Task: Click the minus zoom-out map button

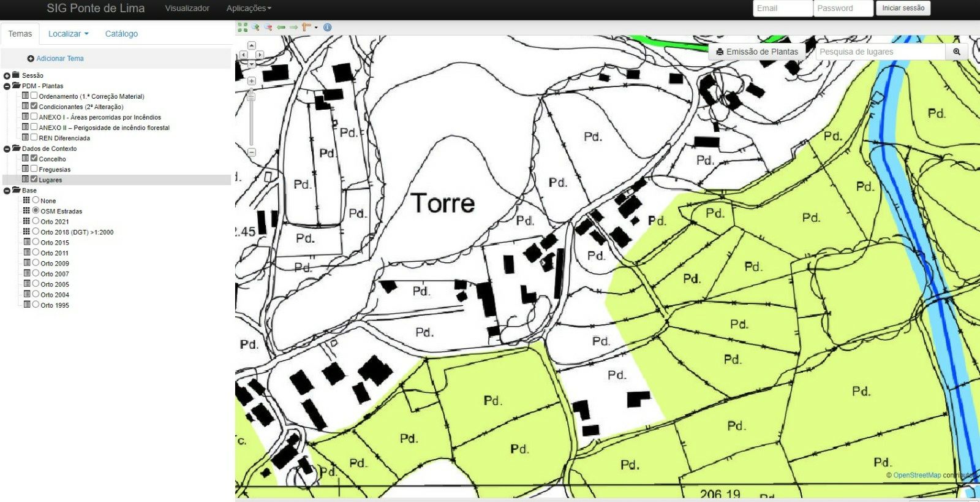Action: [251, 152]
